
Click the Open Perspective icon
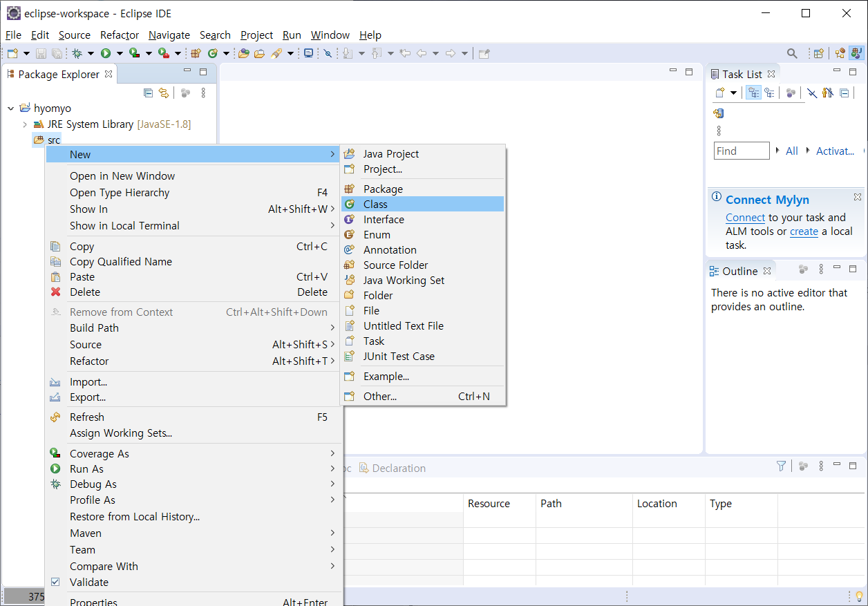click(818, 53)
